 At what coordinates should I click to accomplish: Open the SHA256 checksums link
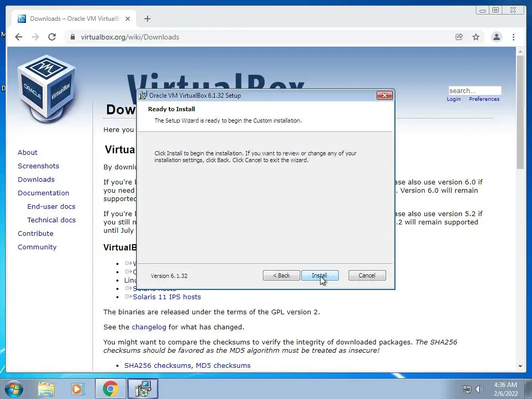(158, 365)
